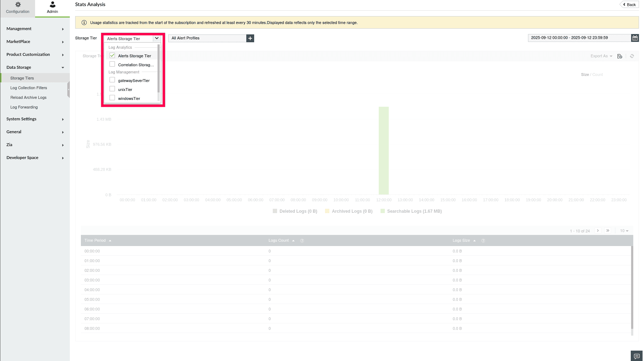Expand the Management menu
Viewport: 644px width, 361px height.
(x=35, y=29)
